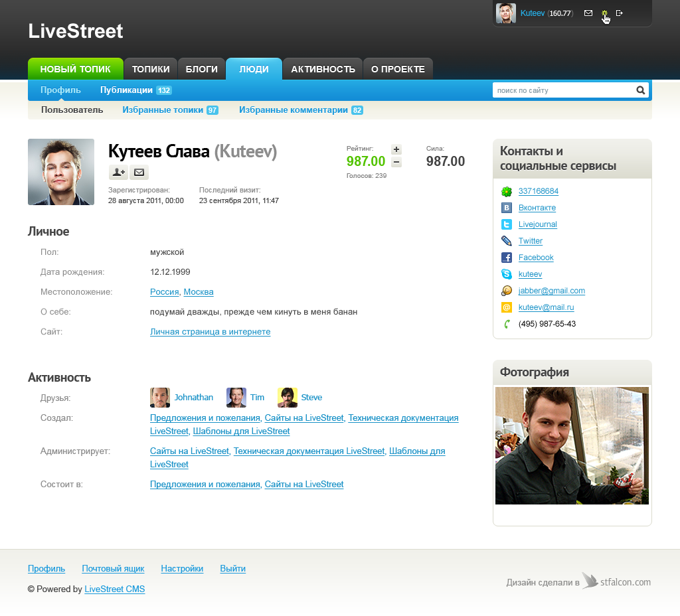Add Kuteev as friend using add-user icon

[x=118, y=173]
